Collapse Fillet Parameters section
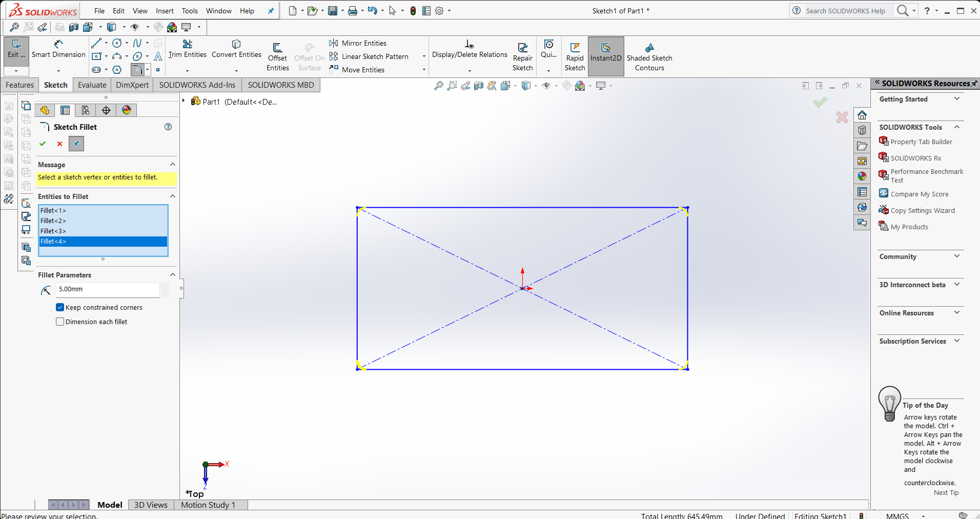The height and width of the screenshot is (519, 980). (x=173, y=275)
